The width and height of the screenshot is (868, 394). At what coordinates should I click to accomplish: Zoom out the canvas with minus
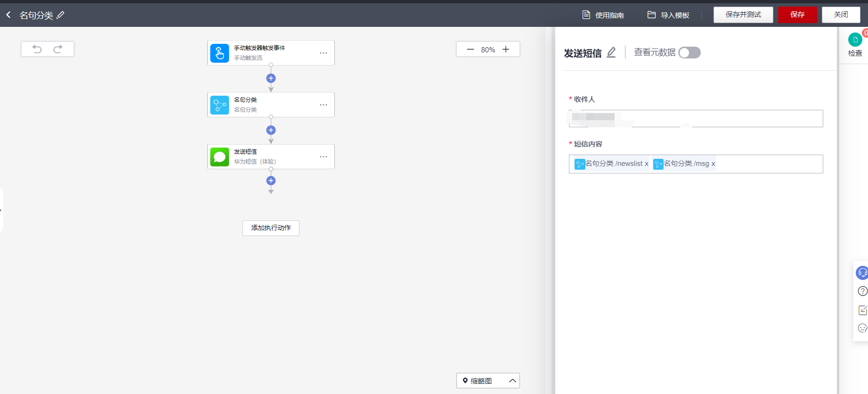click(x=470, y=49)
